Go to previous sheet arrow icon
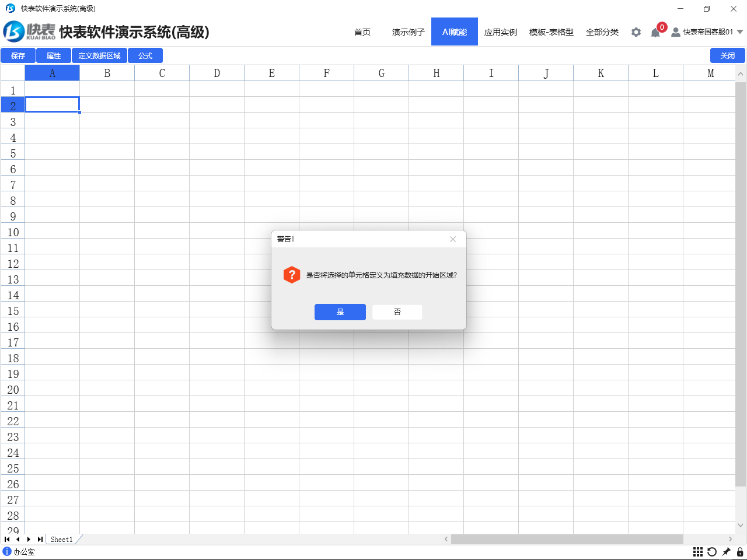This screenshot has width=747, height=560. [x=18, y=540]
